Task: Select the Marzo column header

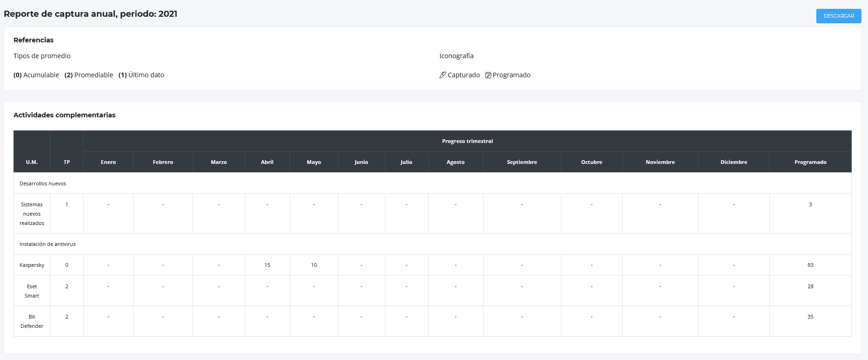Action: (219, 162)
